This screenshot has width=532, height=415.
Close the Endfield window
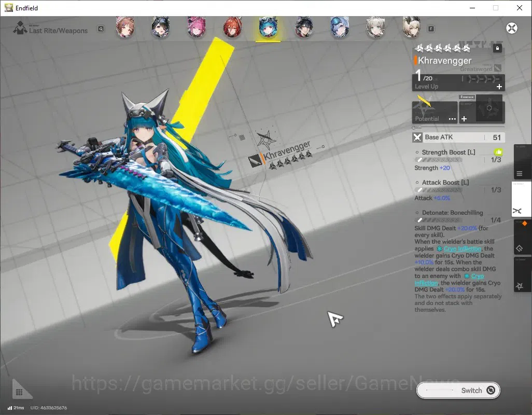[520, 8]
